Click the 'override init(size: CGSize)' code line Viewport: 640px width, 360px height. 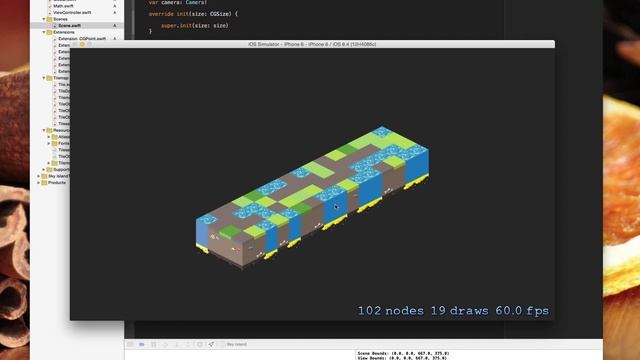coord(193,14)
